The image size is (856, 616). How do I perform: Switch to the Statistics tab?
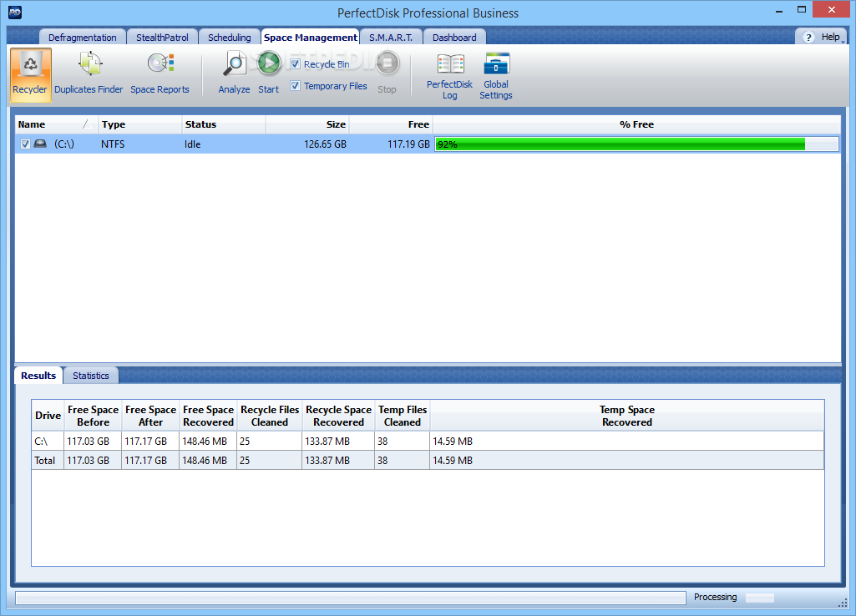91,376
